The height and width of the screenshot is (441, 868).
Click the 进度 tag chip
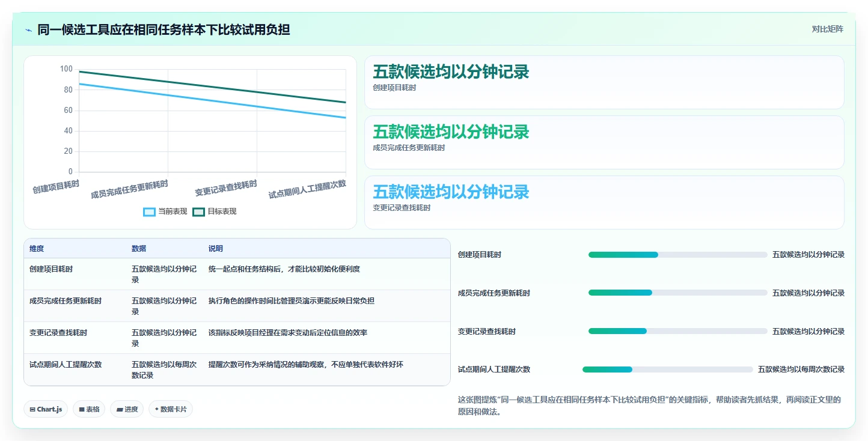(x=127, y=409)
